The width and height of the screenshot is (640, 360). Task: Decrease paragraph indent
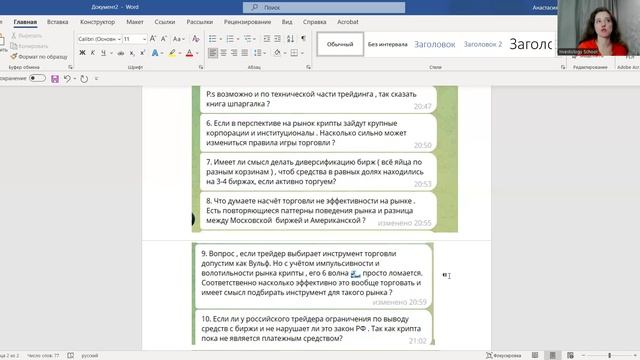tap(267, 39)
